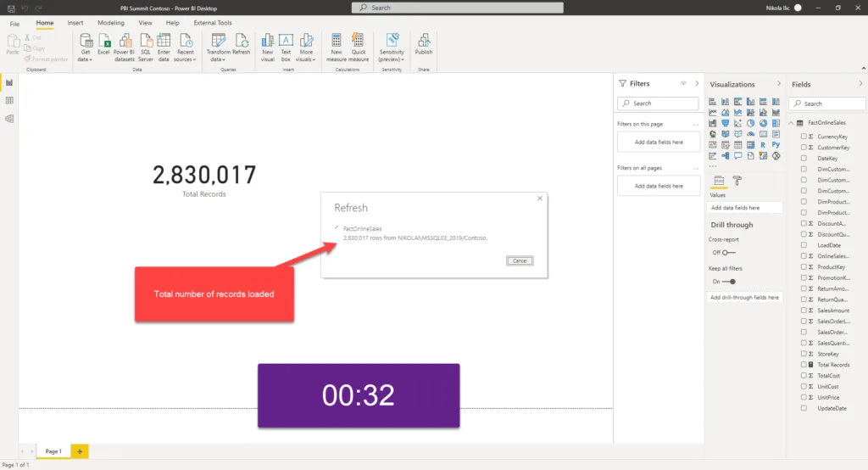
Task: Publish the report
Action: coord(424,44)
